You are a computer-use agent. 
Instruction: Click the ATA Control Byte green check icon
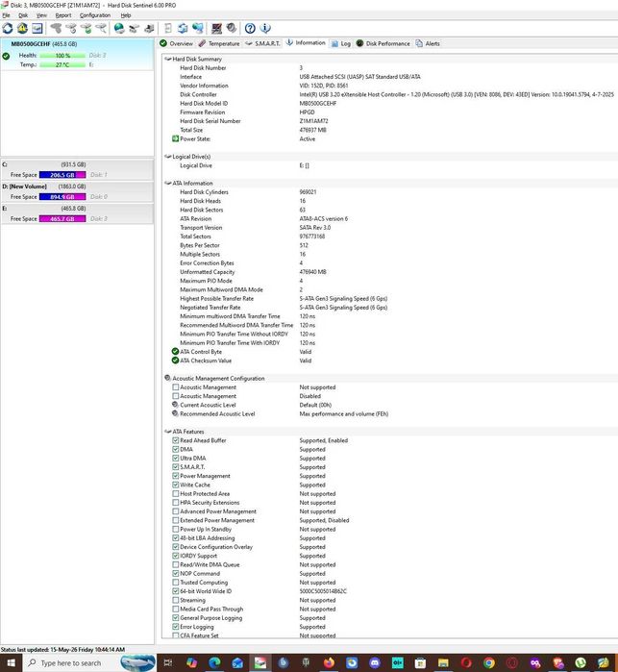(x=175, y=352)
